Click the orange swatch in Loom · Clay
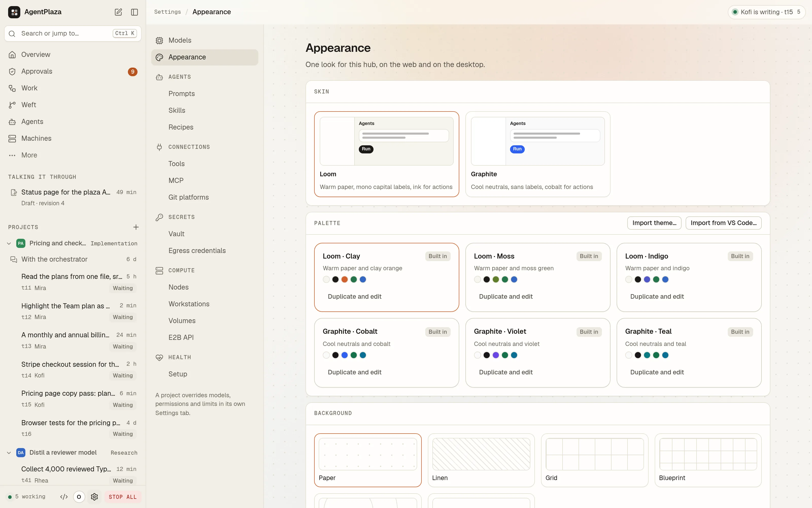This screenshot has height=508, width=812. click(x=344, y=279)
